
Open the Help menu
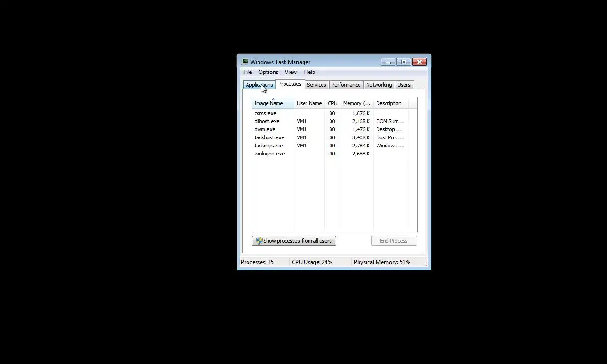pyautogui.click(x=309, y=72)
